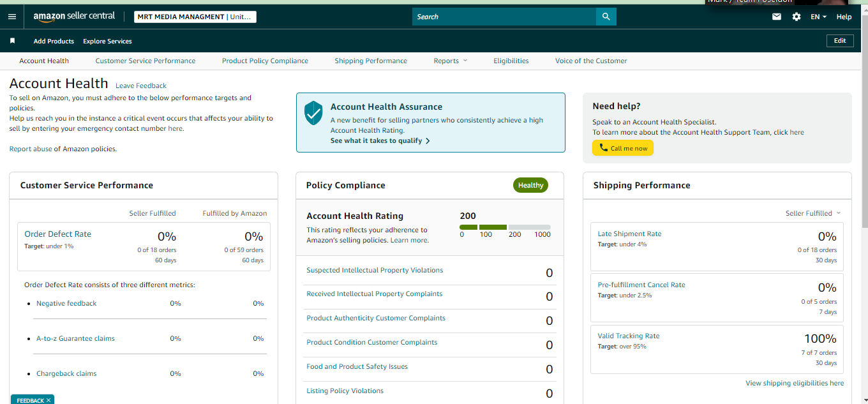Open the Report abuse link
The height and width of the screenshot is (404, 868).
pyautogui.click(x=31, y=149)
